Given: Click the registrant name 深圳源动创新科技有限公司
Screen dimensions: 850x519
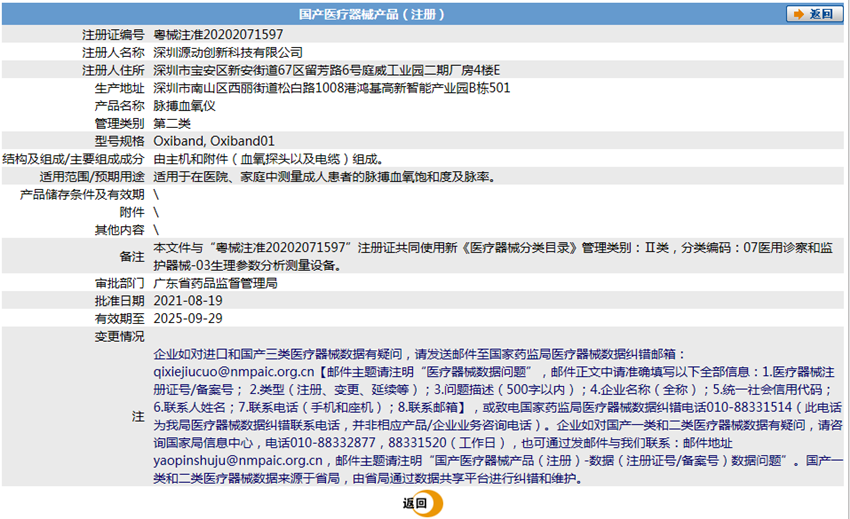Looking at the screenshot, I should point(228,53).
